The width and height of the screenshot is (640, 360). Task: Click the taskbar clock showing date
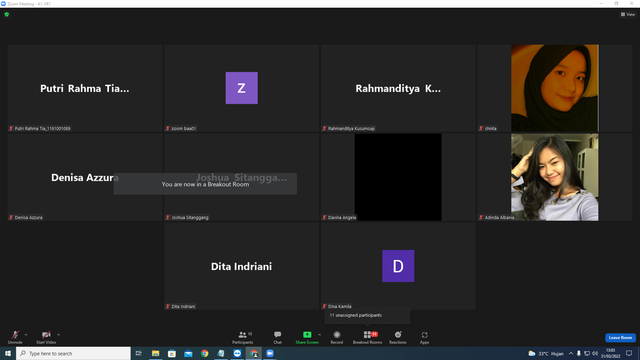[x=610, y=353]
